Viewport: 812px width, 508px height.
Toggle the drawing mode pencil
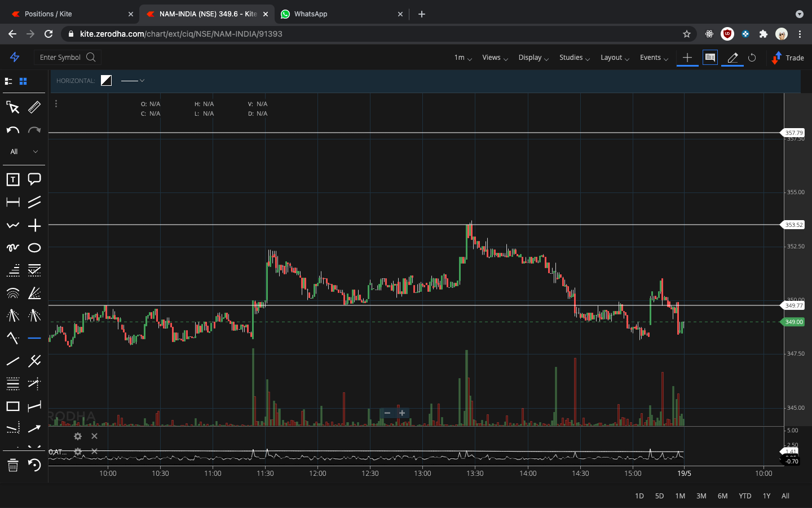(732, 58)
